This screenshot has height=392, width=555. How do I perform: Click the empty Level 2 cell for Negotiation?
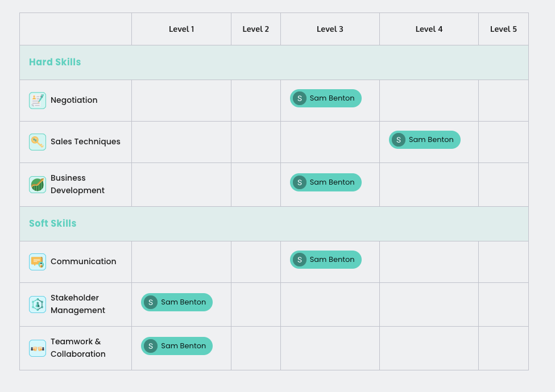coord(255,100)
